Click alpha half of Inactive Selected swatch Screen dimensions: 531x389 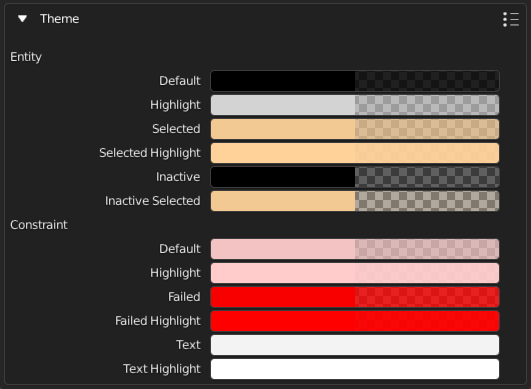pos(427,201)
